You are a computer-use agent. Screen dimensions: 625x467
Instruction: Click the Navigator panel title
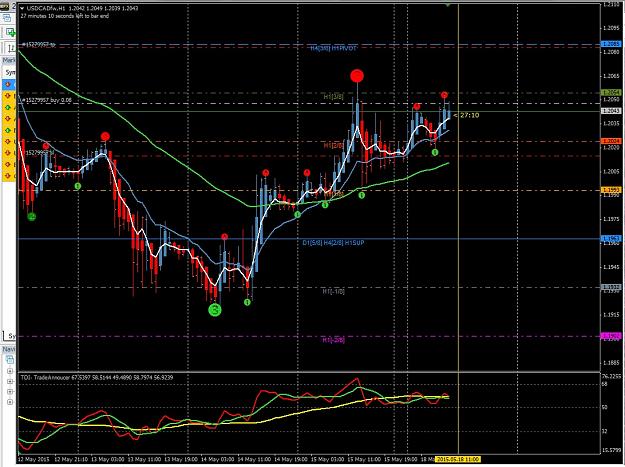(9, 349)
